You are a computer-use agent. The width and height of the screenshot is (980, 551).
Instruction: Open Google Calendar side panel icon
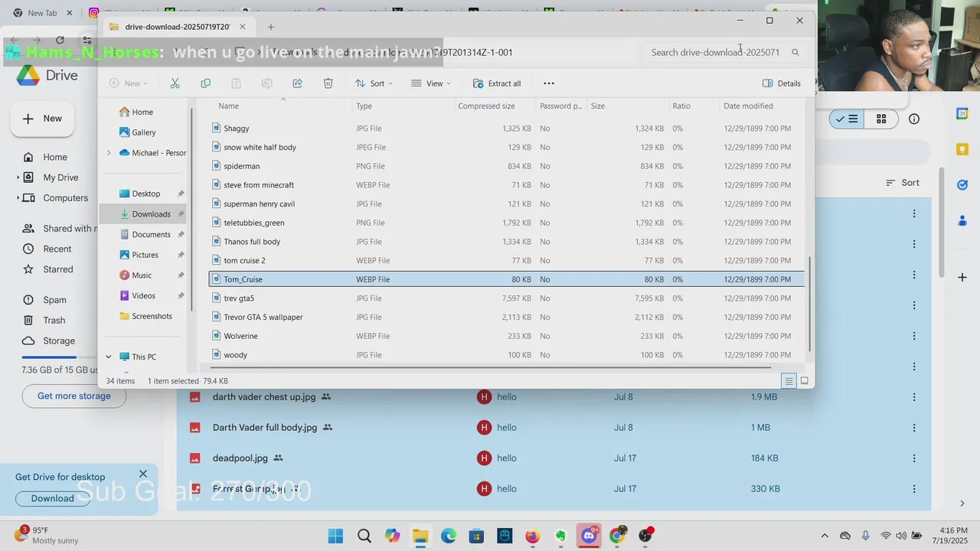tap(962, 114)
